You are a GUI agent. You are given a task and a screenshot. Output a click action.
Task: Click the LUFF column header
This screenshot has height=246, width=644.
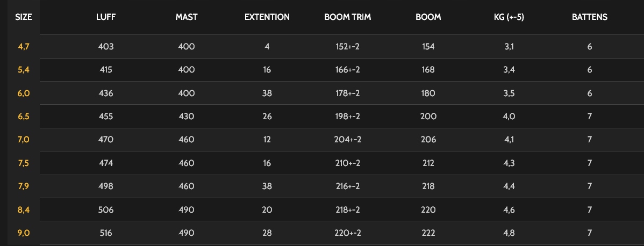coord(106,17)
